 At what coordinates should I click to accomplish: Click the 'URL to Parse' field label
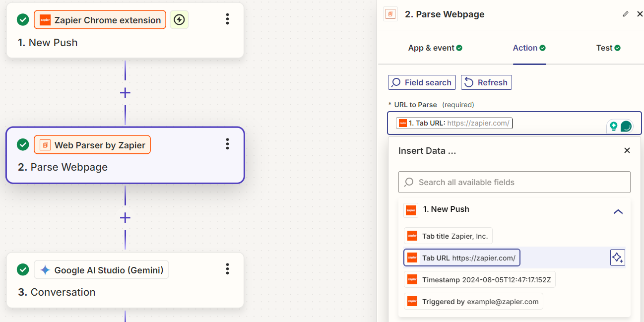pyautogui.click(x=415, y=105)
